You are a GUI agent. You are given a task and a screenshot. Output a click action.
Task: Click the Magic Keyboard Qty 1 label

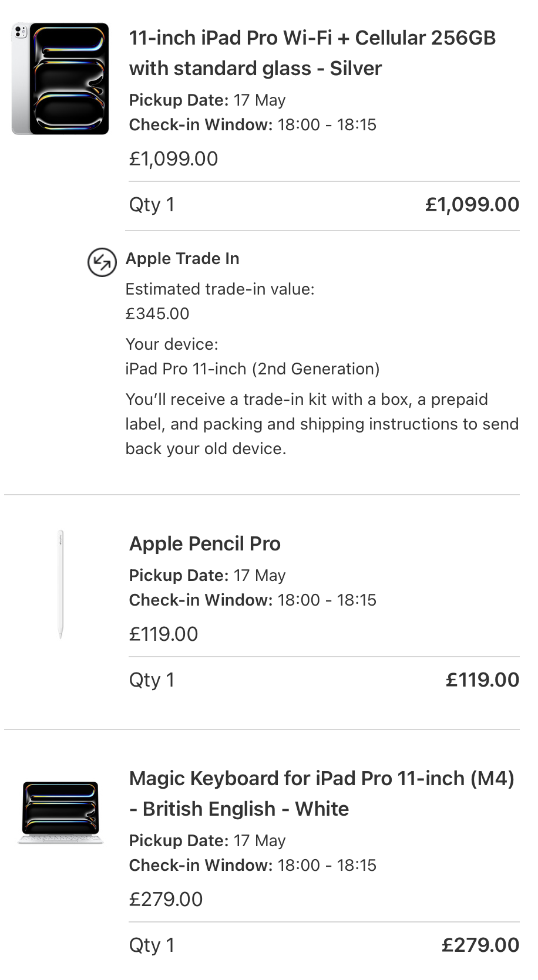coord(152,945)
